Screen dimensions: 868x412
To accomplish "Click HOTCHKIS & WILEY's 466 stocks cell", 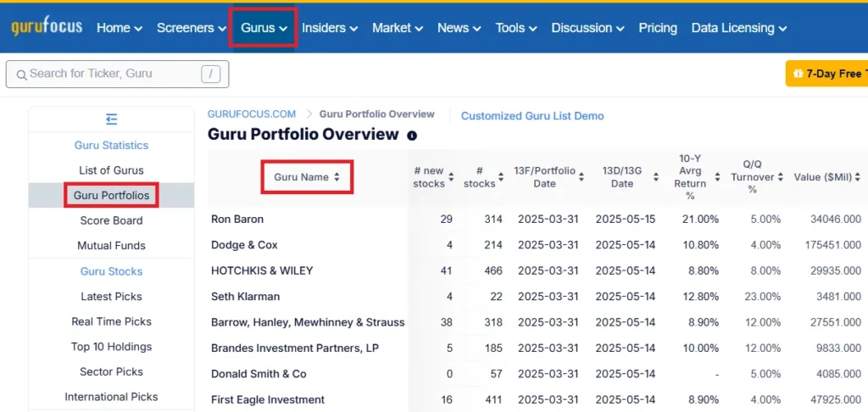I will click(492, 270).
